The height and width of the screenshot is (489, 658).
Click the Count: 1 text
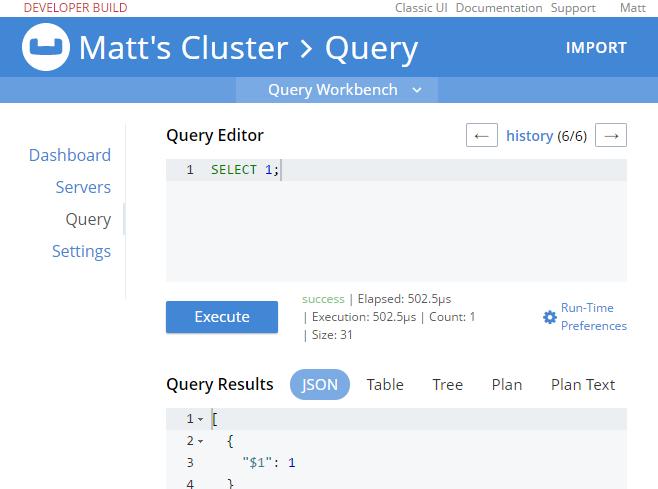point(452,317)
